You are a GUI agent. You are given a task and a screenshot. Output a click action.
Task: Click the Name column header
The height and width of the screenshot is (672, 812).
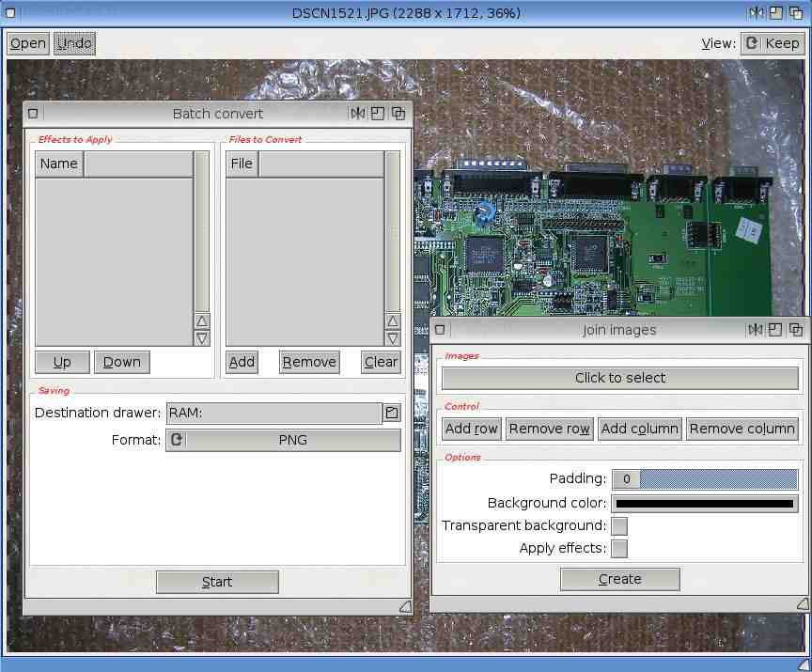(x=59, y=164)
